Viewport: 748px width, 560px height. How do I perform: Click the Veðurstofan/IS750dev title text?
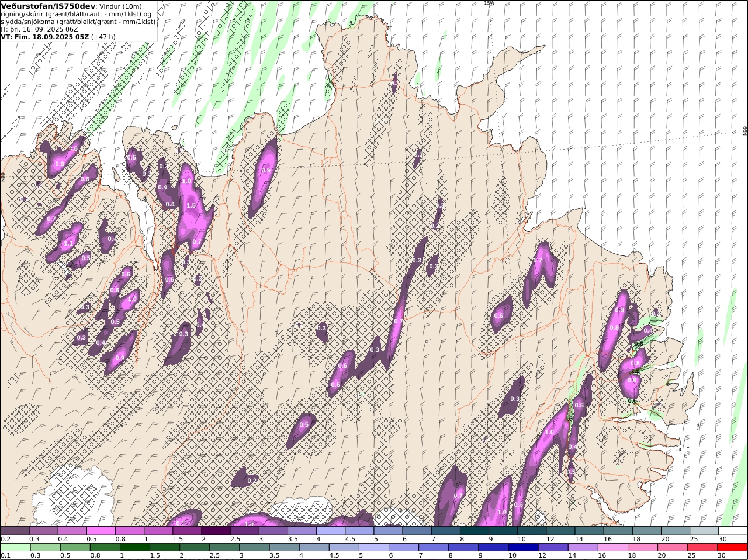[x=49, y=6]
